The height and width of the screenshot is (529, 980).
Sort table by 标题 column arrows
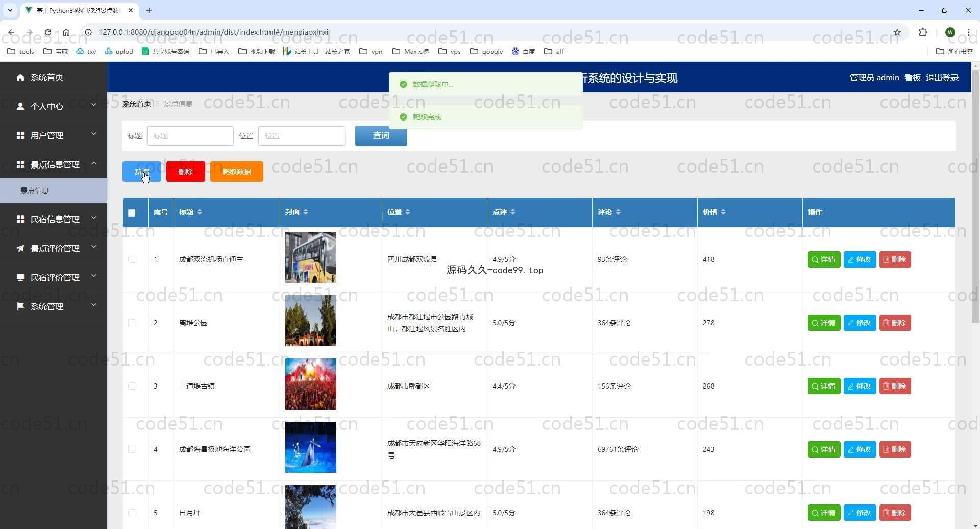200,212
